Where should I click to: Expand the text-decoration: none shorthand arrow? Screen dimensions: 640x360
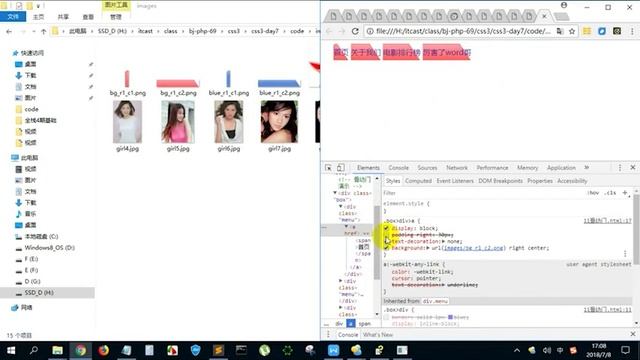443,241
